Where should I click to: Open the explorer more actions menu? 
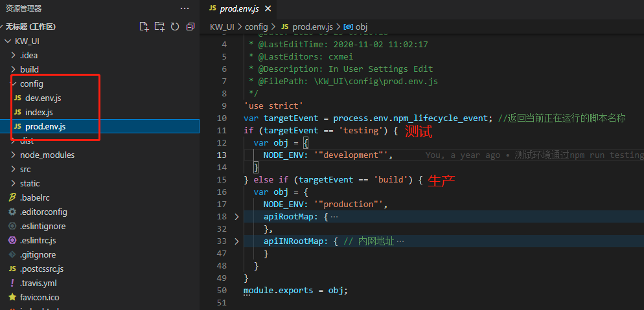tap(185, 8)
